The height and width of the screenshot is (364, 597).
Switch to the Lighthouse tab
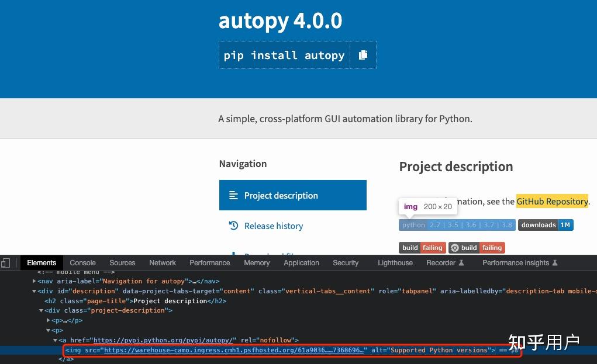pyautogui.click(x=395, y=262)
